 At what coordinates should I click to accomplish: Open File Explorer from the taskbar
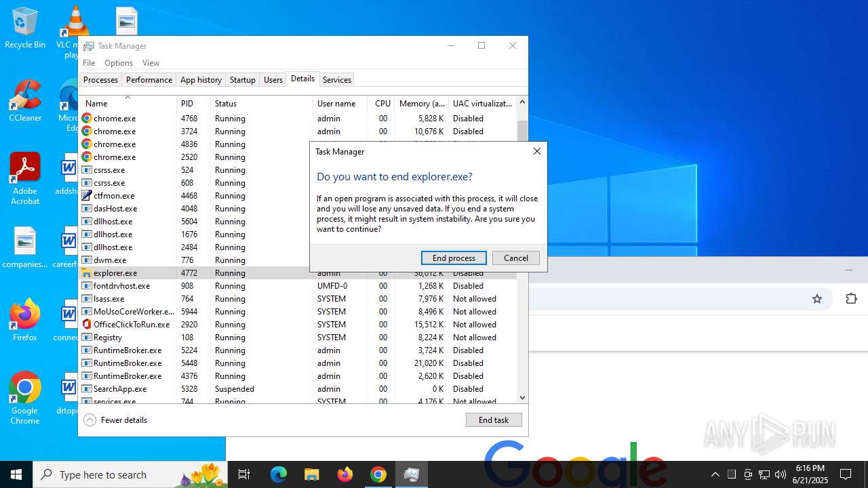pyautogui.click(x=311, y=474)
